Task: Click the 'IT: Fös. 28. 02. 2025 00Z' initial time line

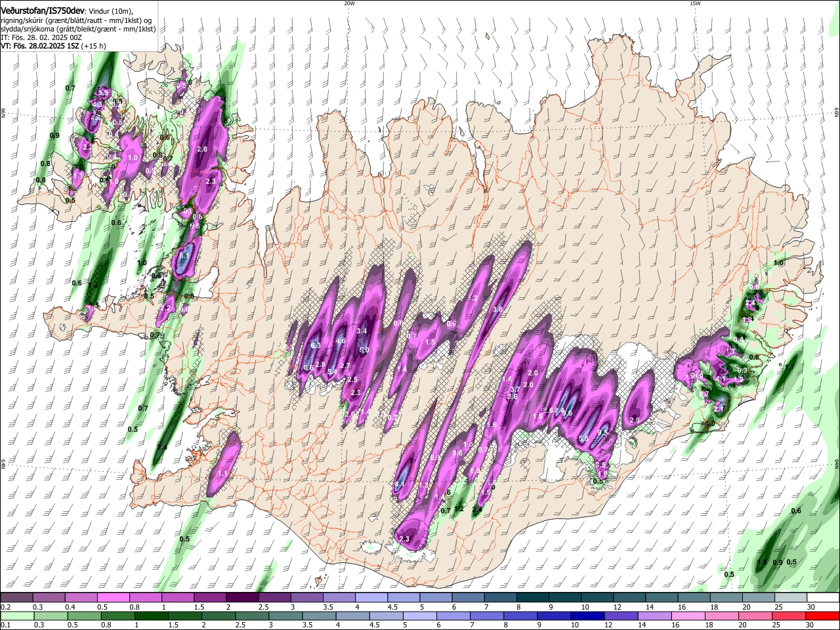Action: tap(41, 37)
